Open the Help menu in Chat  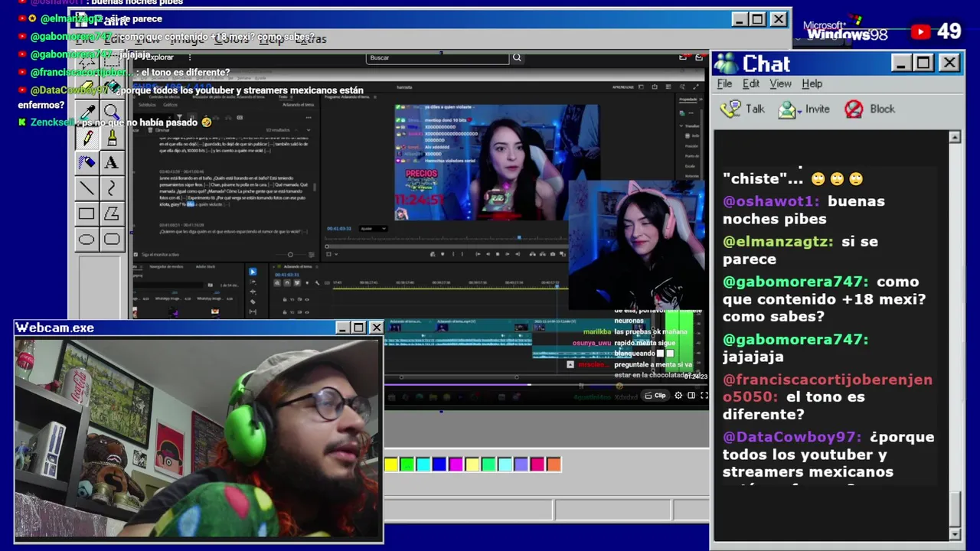tap(812, 84)
